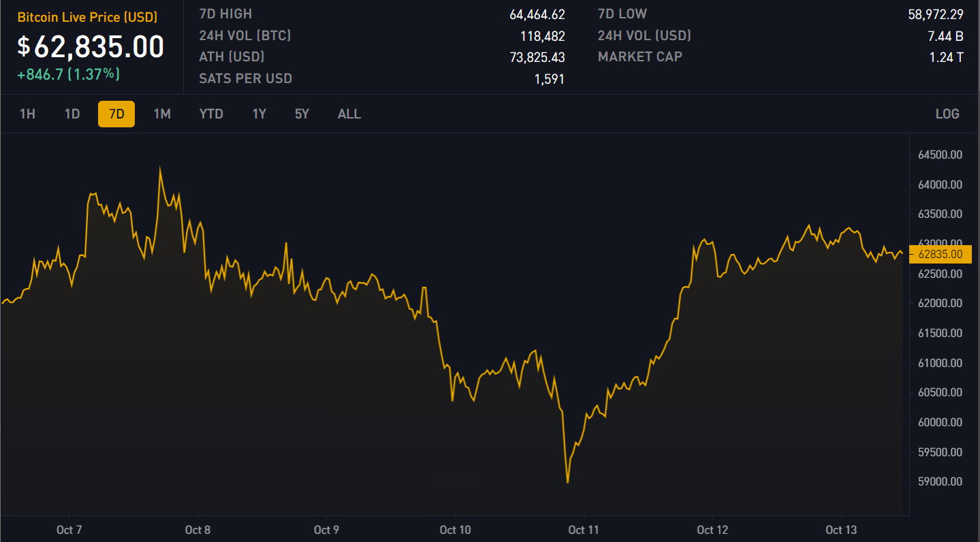The width and height of the screenshot is (980, 542).
Task: Select the ATH (USD) label
Action: [x=232, y=57]
